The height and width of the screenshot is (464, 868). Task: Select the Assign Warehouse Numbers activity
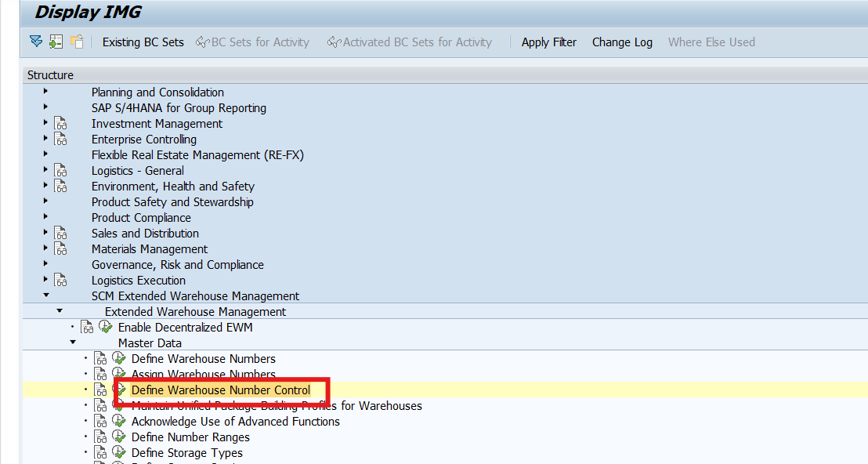197,374
